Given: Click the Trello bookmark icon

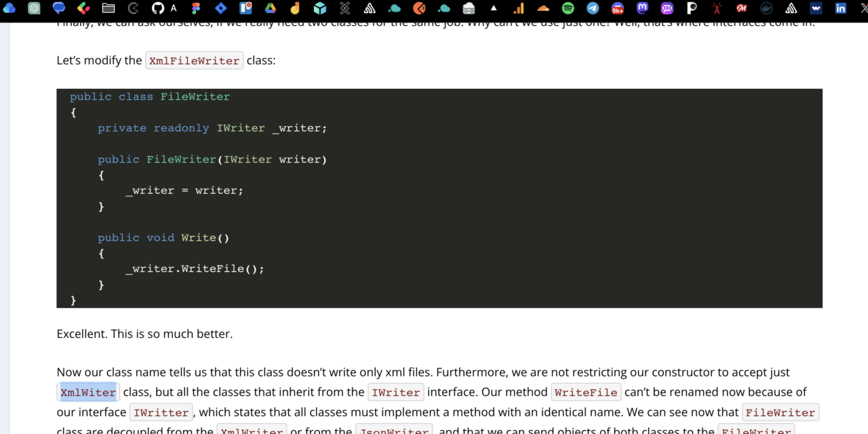Looking at the screenshot, I should 245,8.
